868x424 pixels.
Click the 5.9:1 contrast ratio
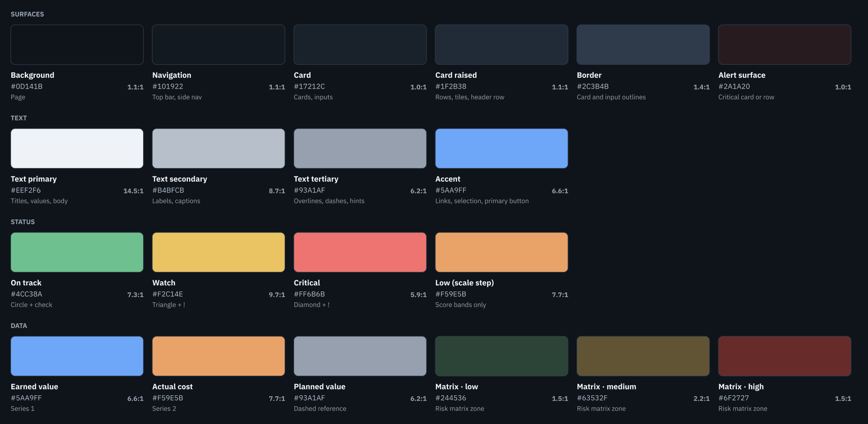pyautogui.click(x=418, y=295)
